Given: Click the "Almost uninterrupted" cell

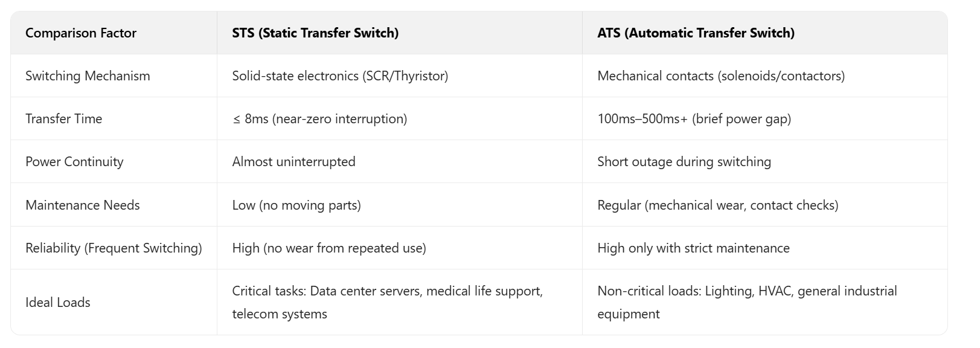Looking at the screenshot, I should [x=293, y=162].
